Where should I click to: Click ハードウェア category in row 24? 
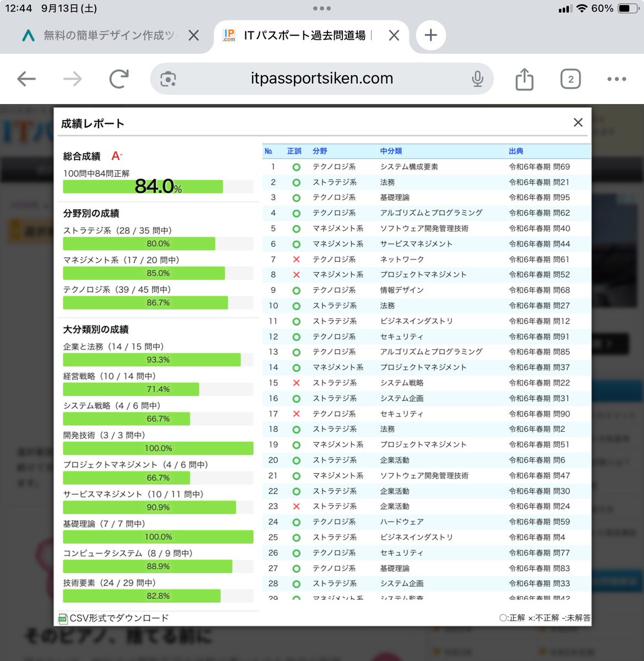(402, 522)
